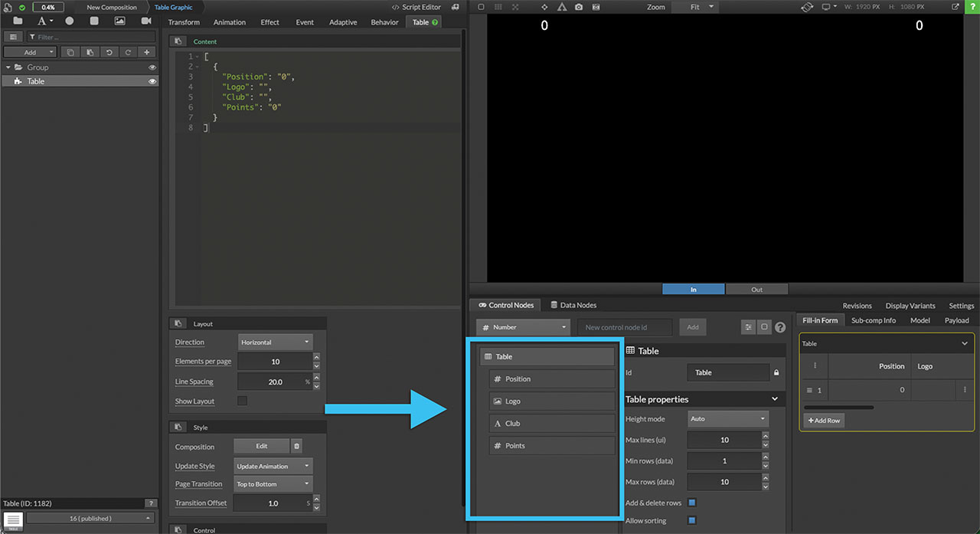Viewport: 980px width, 534px height.
Task: Open the Zoom Fit dropdown
Action: [x=694, y=7]
